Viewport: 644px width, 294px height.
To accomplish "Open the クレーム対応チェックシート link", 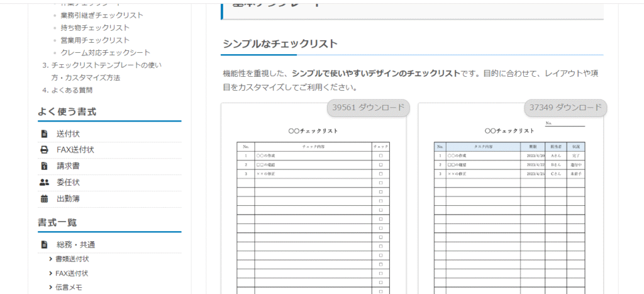I will pyautogui.click(x=106, y=53).
